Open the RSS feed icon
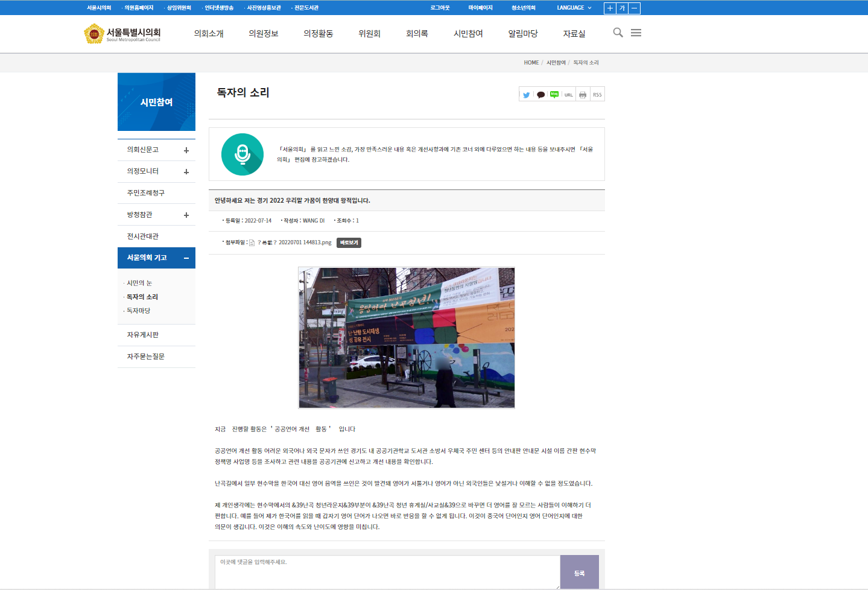The width and height of the screenshot is (868, 590). tap(597, 95)
